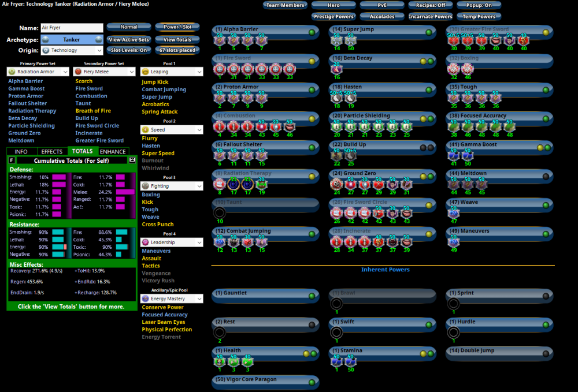Viewport: 578px width, 392px height.
Task: Switch to the ENHANCE tab
Action: [x=114, y=151]
